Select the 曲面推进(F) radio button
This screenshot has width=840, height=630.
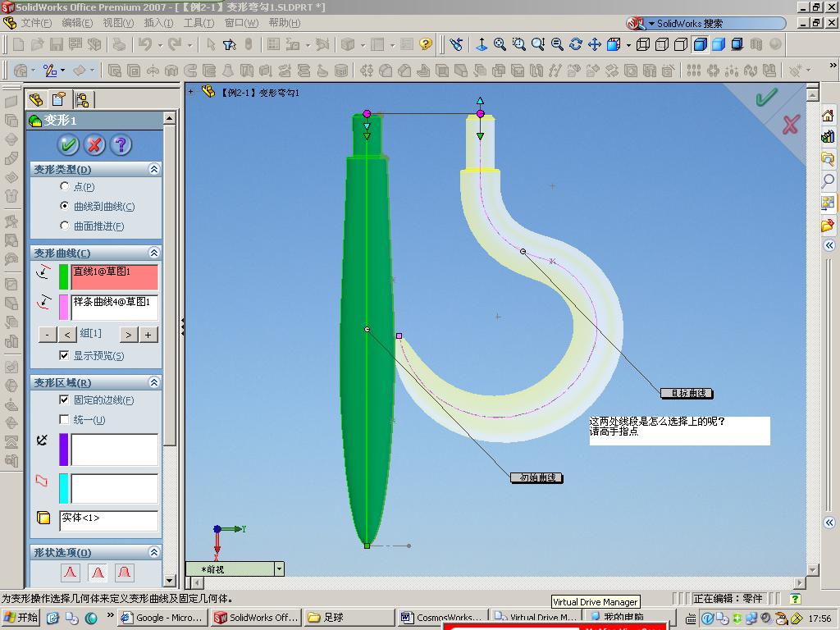64,226
